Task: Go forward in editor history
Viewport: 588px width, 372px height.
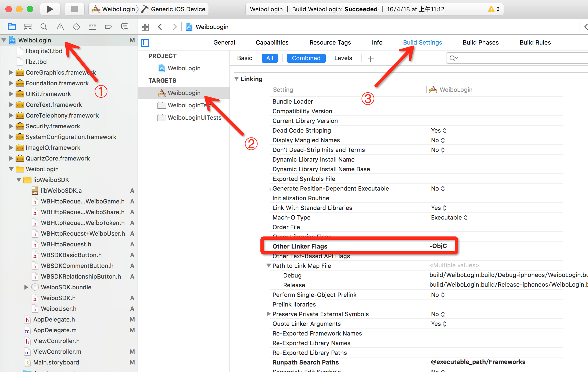Action: tap(175, 27)
